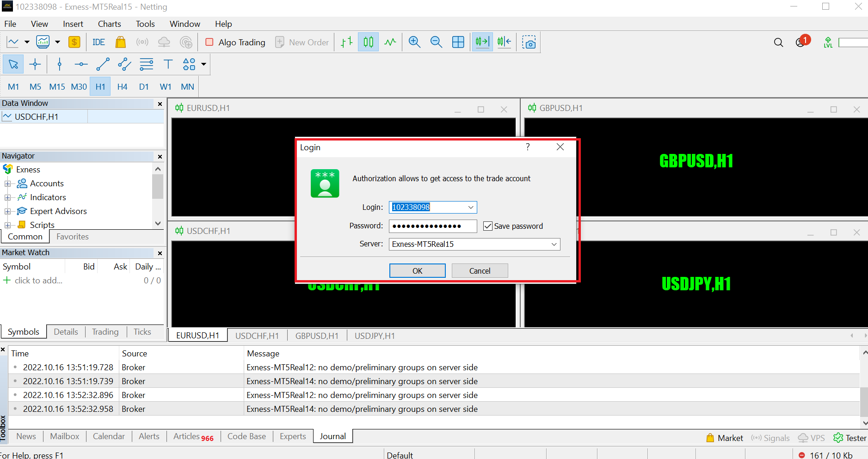
Task: Tile windows with the grid icon
Action: 458,42
